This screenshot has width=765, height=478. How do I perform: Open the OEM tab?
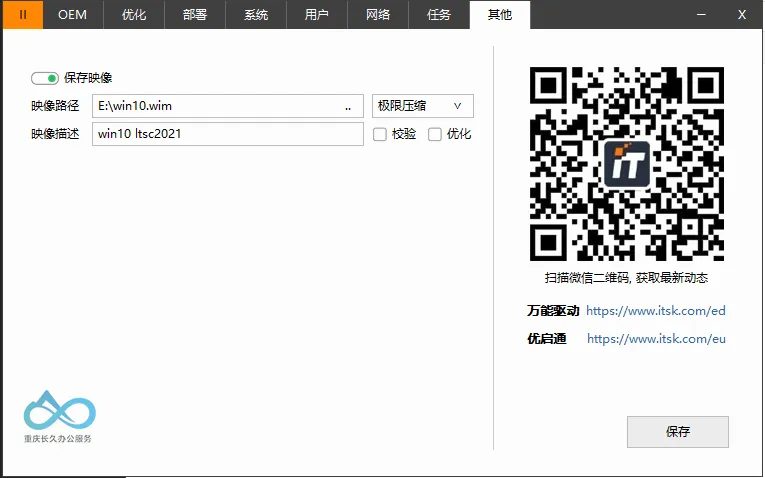point(73,15)
